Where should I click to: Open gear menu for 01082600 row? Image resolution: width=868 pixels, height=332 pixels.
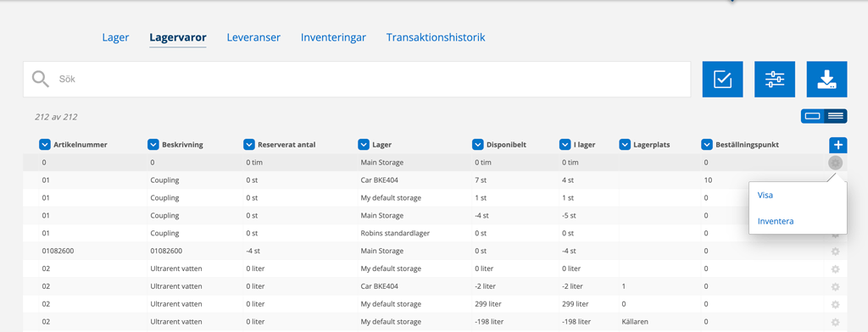[835, 252]
